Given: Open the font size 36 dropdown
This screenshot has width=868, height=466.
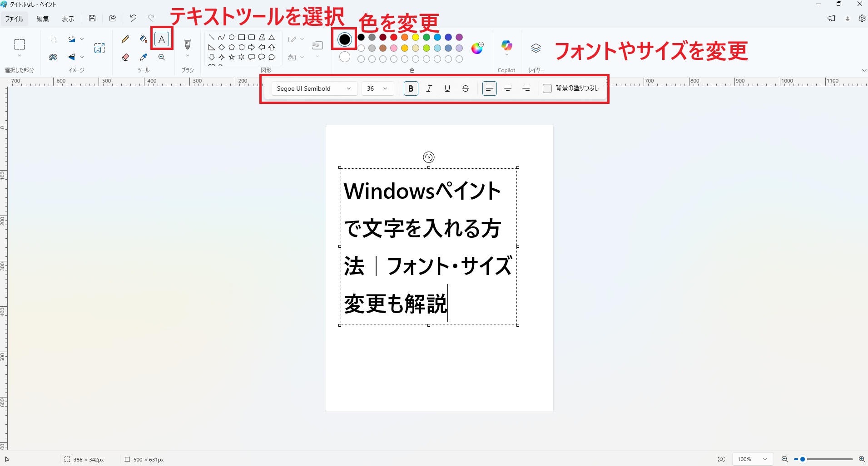Looking at the screenshot, I should (377, 88).
